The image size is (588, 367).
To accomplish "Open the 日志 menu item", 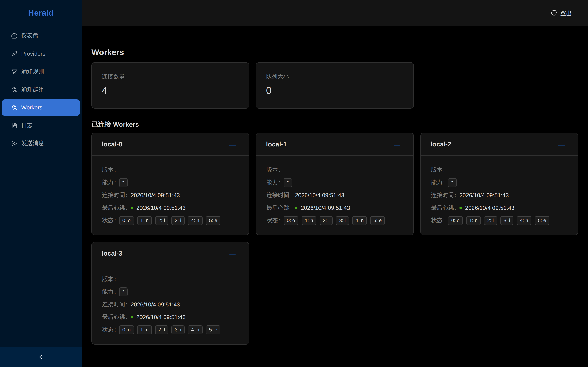I will point(41,125).
